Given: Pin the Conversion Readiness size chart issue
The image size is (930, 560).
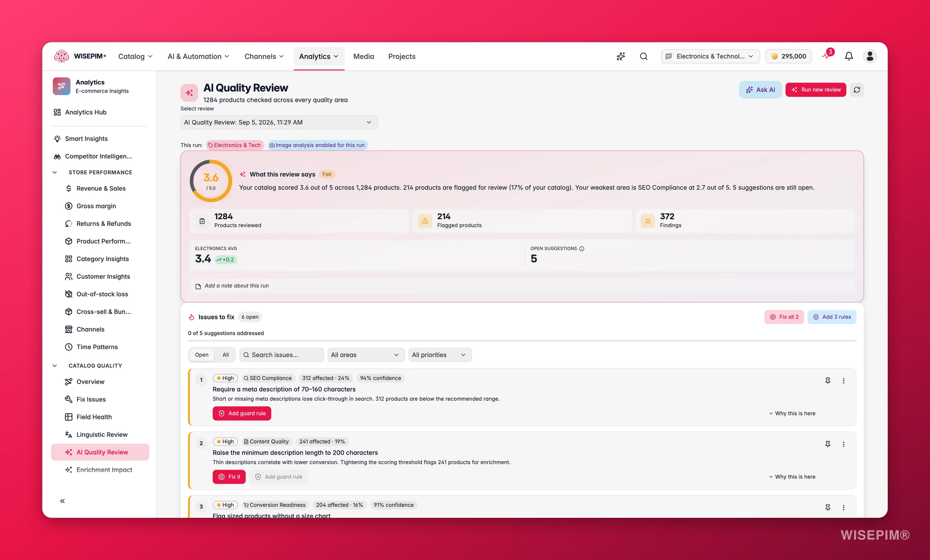Looking at the screenshot, I should tap(828, 507).
